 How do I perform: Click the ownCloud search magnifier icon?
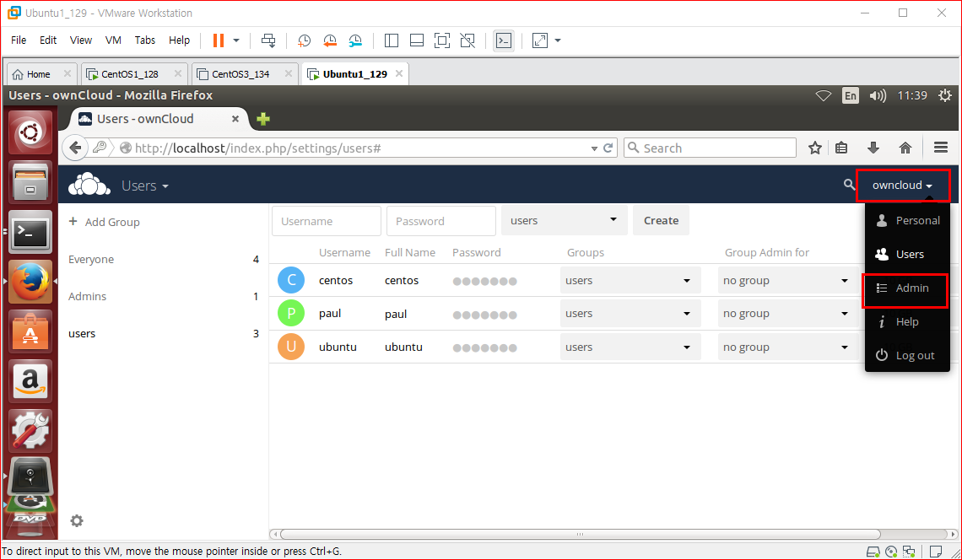pyautogui.click(x=849, y=184)
